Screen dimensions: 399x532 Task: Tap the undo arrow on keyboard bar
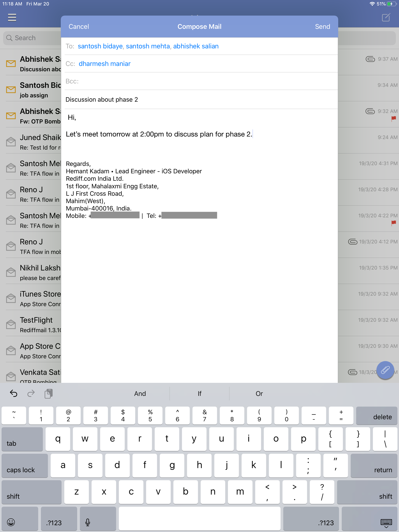click(x=13, y=394)
